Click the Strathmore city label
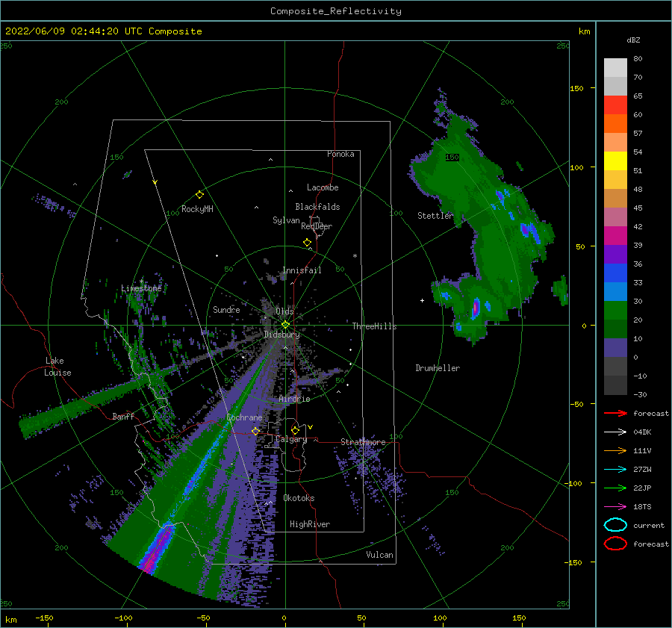 (363, 442)
